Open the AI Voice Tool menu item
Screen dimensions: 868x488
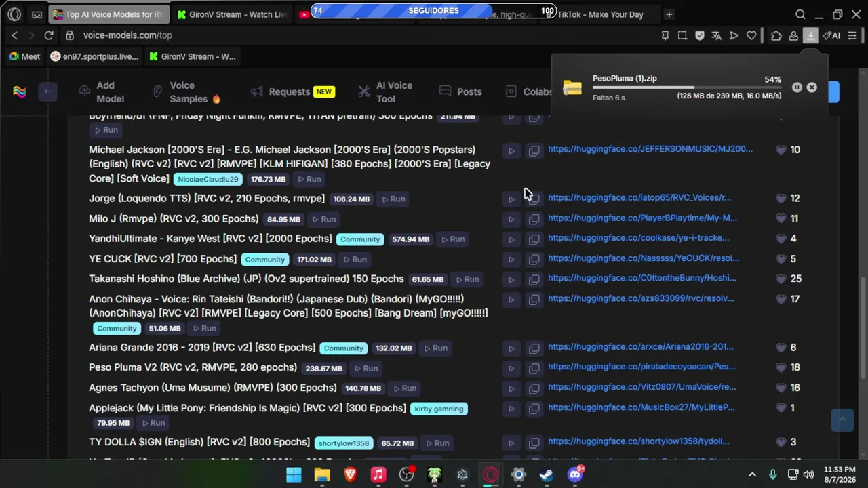[385, 92]
